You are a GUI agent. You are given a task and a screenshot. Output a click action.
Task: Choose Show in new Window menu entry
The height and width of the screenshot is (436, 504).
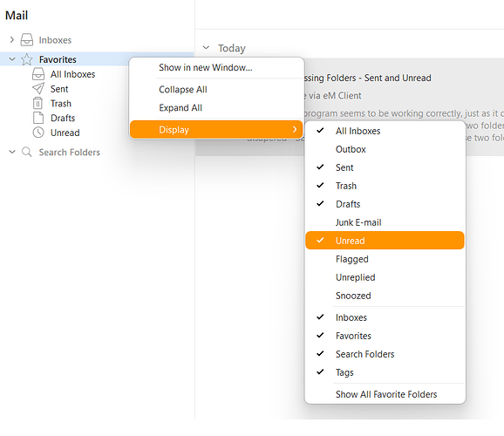216,67
